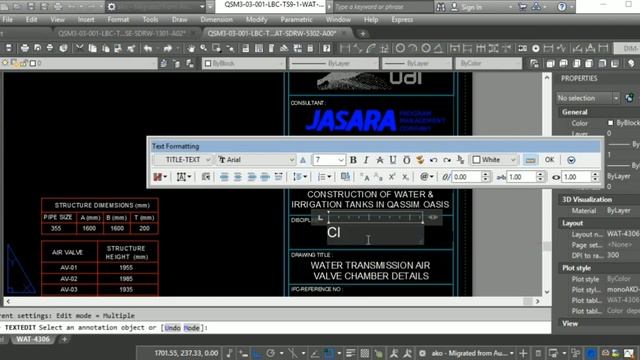Viewport: 640px width, 360px height.
Task: Click the Width Factor 1.00 field
Action: point(576,177)
